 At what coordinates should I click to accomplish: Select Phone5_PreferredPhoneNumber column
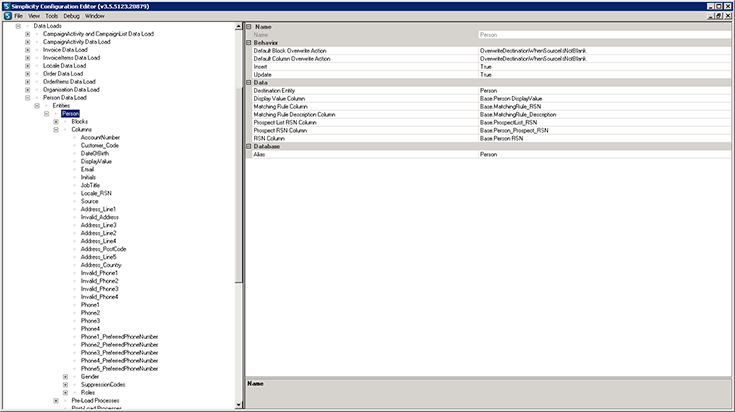pos(120,368)
